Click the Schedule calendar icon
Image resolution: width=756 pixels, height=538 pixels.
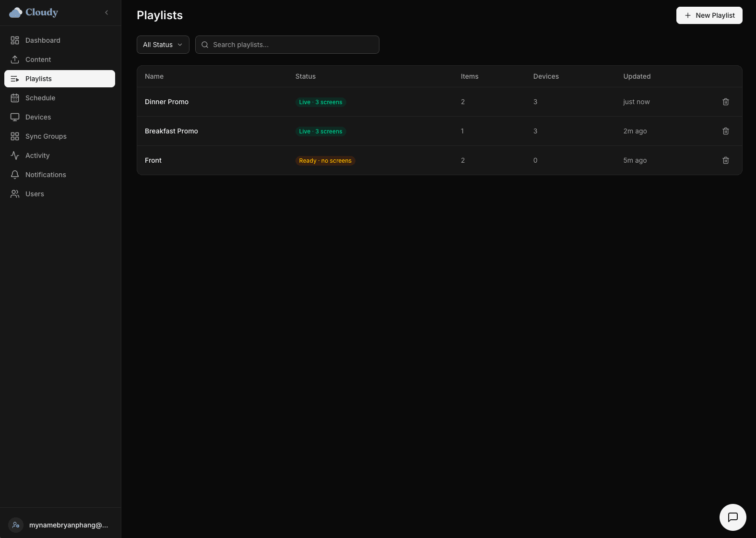tap(15, 98)
